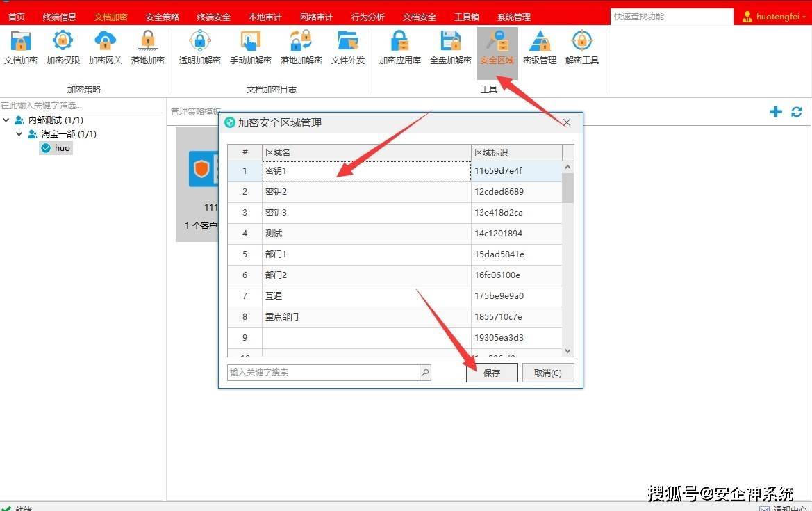The image size is (812, 511).
Task: Click the 透明加解密 icon
Action: (x=199, y=47)
